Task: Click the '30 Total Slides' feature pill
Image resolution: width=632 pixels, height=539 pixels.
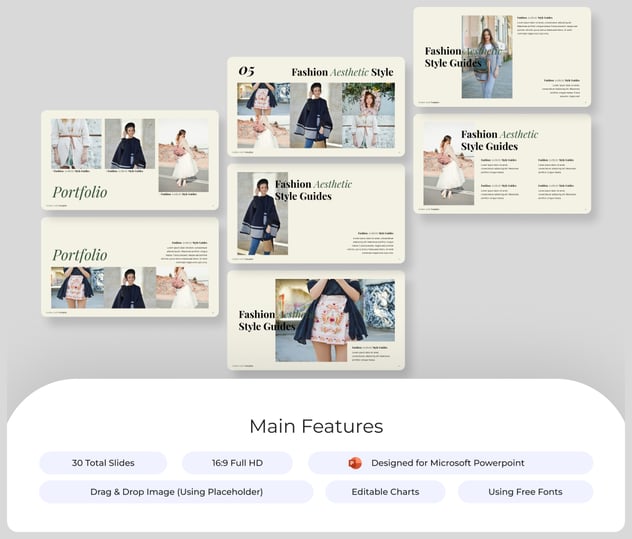Action: 103,463
